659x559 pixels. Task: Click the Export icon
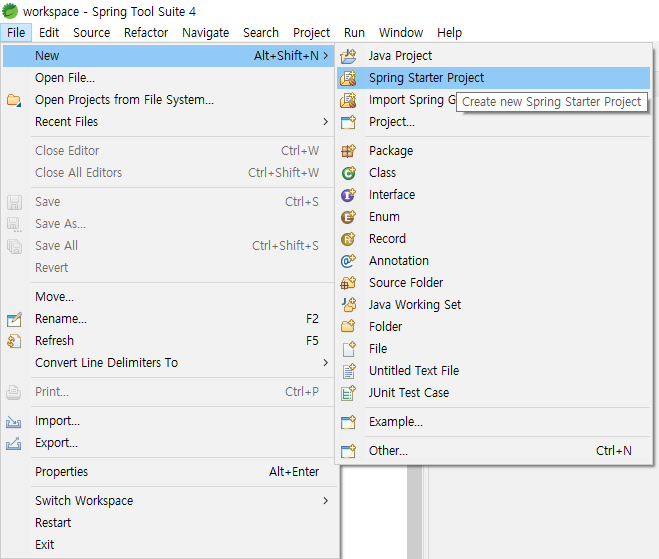(14, 443)
